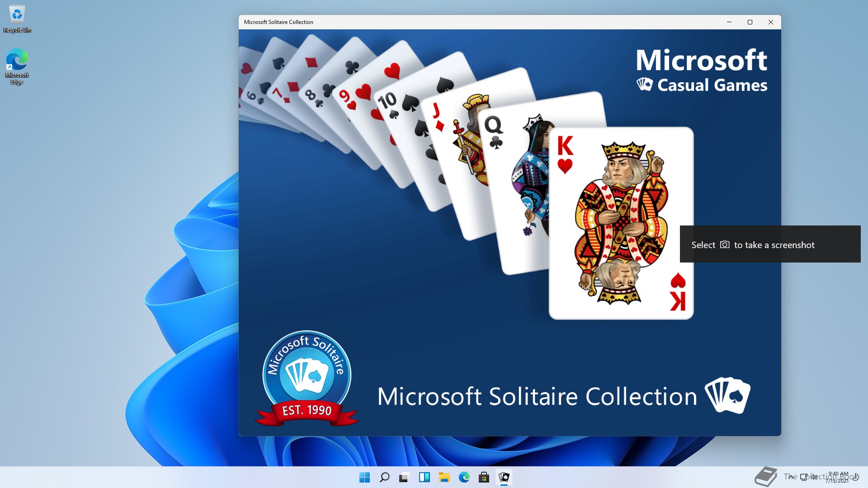Expand hidden system tray icons chevron
This screenshot has height=488, width=868.
[791, 477]
